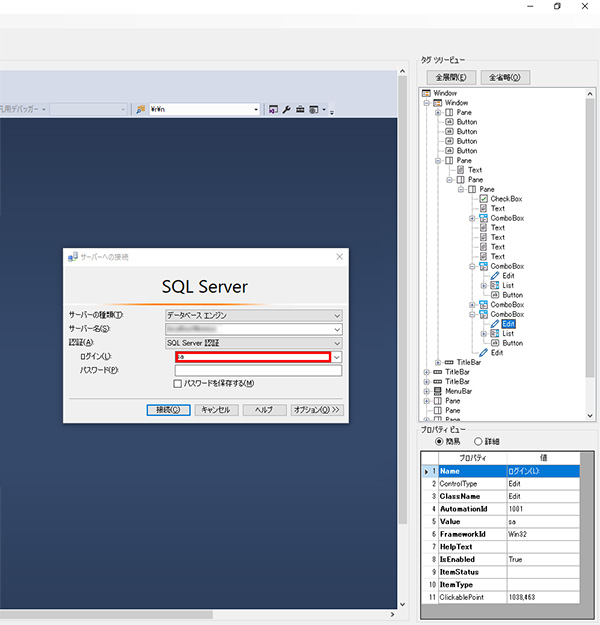600x625 pixels.
Task: Click the main view vertical scroll-down arrow
Action: [x=402, y=604]
